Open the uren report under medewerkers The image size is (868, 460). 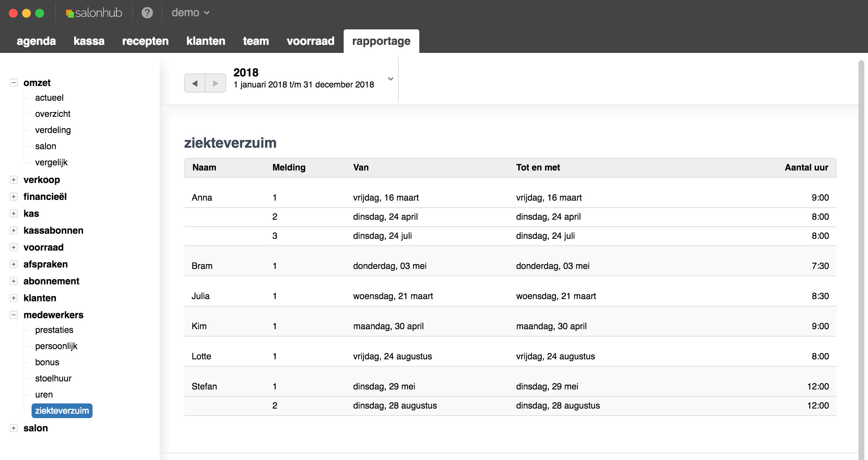point(44,394)
